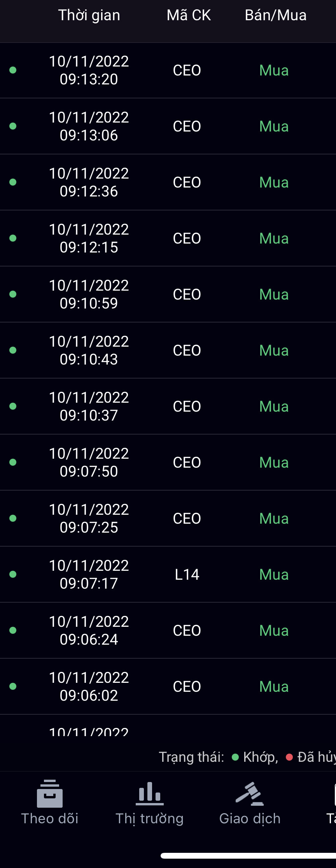Click the red Đã hủy legend dot
The image size is (336, 868).
click(x=289, y=757)
